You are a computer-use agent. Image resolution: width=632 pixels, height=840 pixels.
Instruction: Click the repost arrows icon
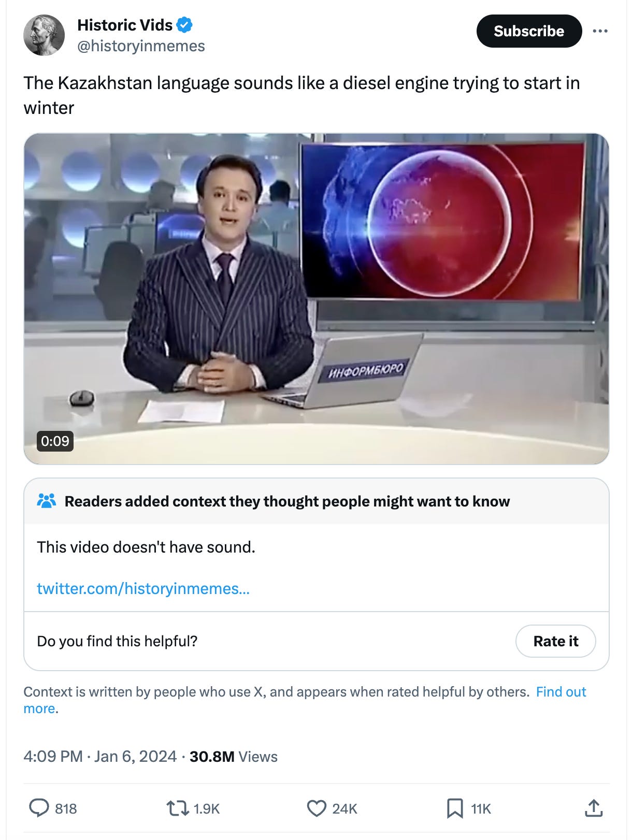coord(177,808)
